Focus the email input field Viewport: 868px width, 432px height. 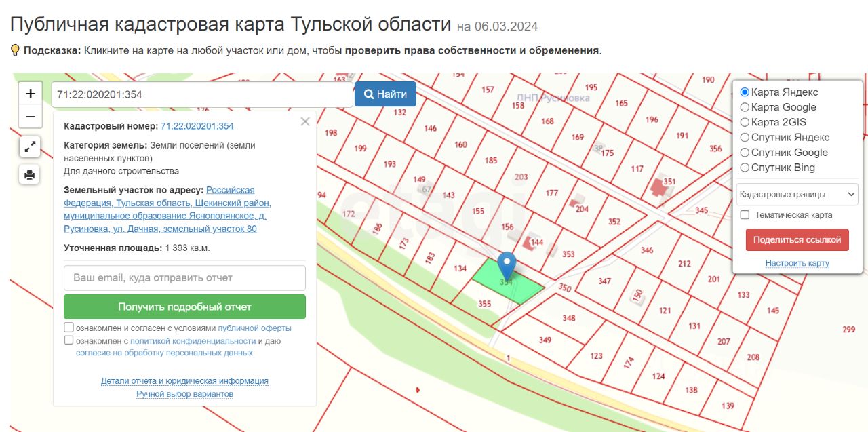click(184, 277)
